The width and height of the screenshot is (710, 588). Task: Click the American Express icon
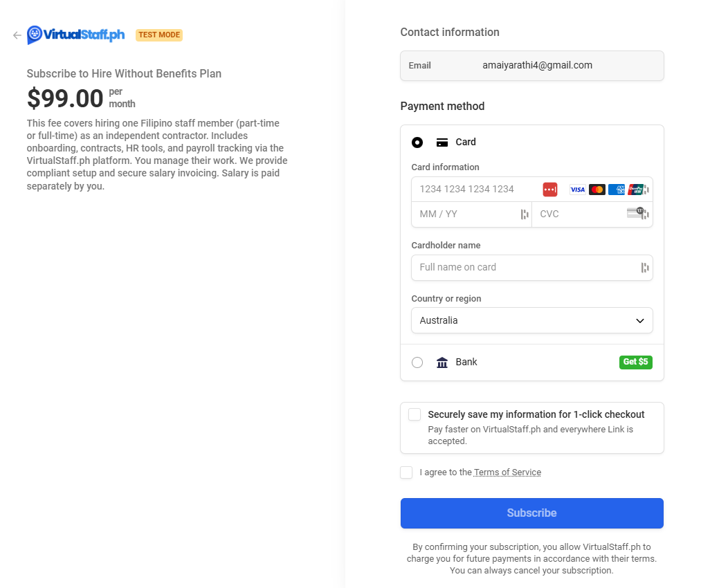(x=616, y=189)
